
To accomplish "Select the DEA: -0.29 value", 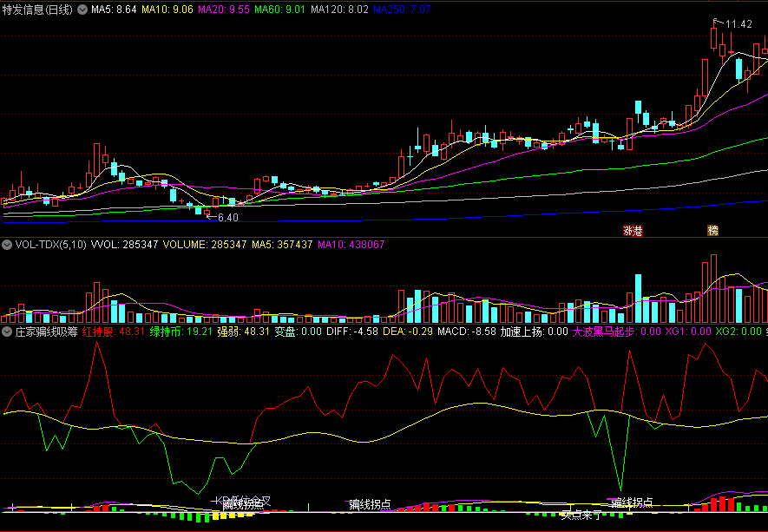I will (x=408, y=332).
